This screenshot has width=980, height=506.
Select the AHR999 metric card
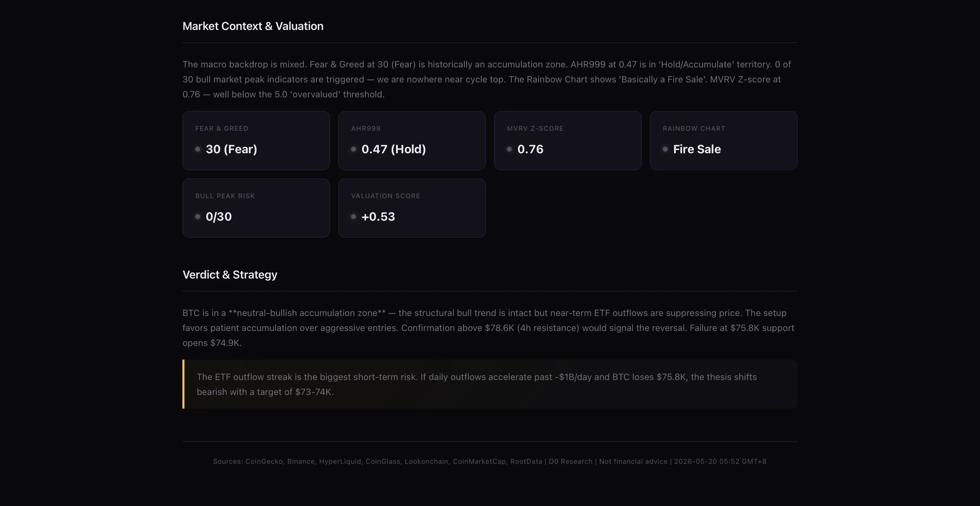tap(412, 141)
